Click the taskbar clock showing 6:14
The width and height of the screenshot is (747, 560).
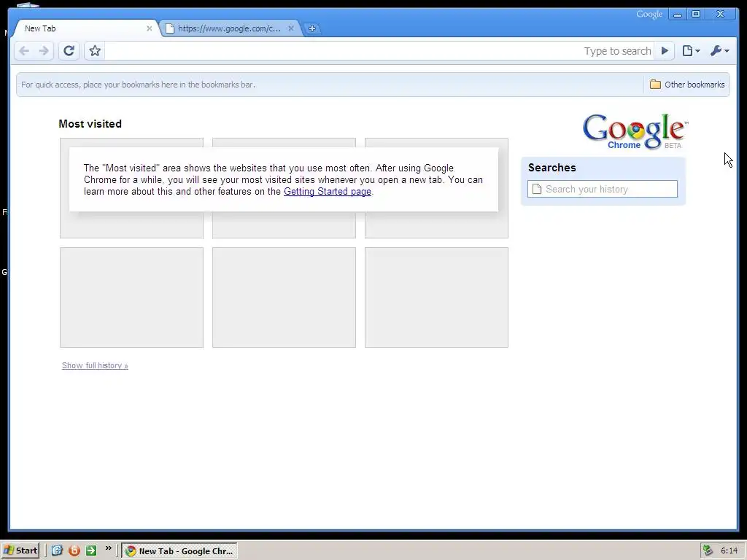pyautogui.click(x=729, y=551)
